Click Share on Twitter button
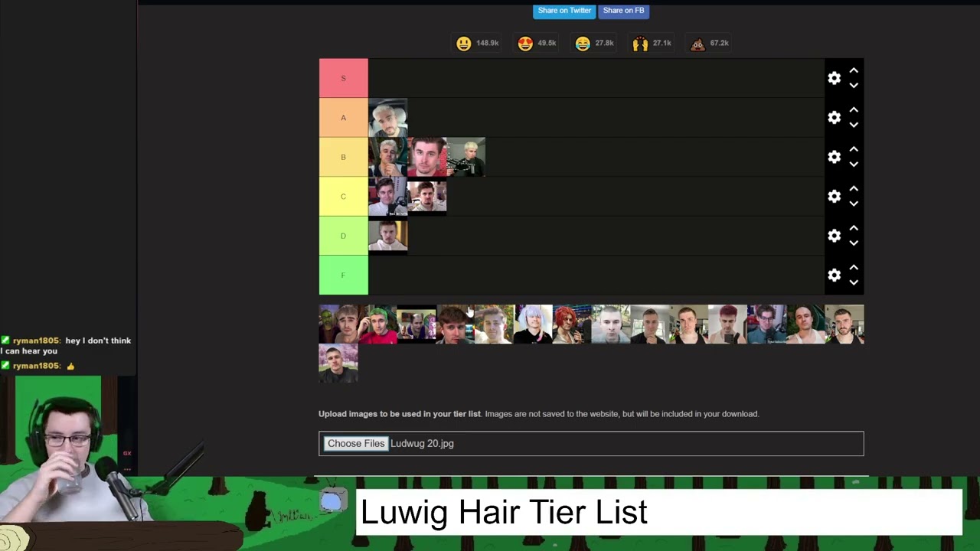980x551 pixels. click(x=564, y=11)
